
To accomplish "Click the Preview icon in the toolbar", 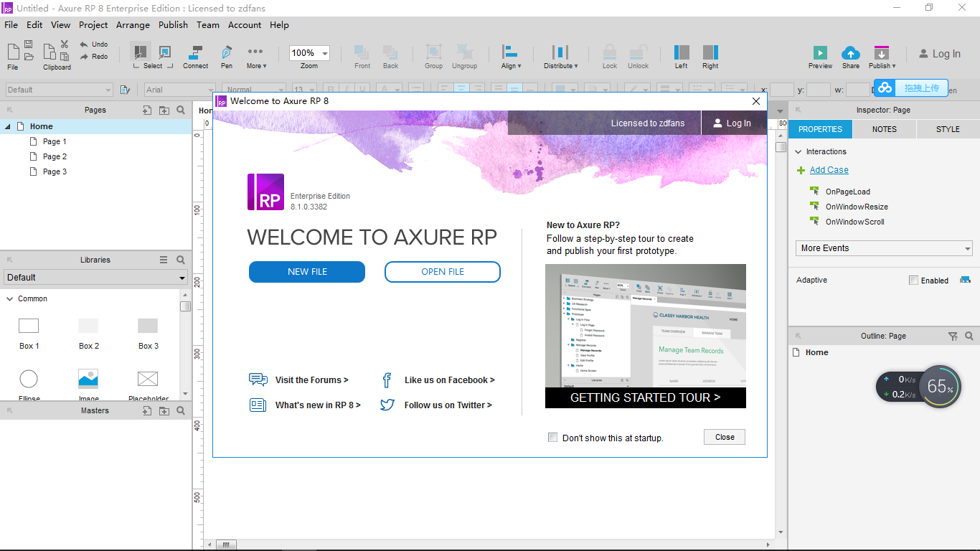I will click(x=819, y=54).
